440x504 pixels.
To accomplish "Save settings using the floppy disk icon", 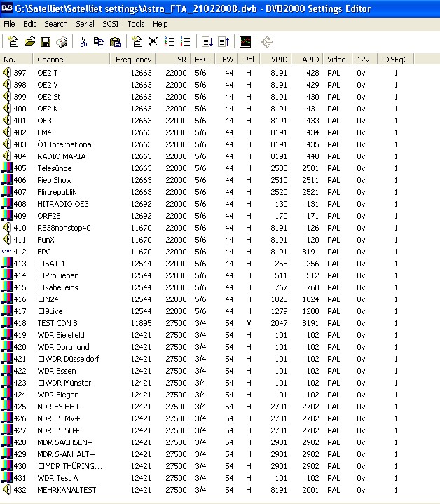I will (46, 42).
